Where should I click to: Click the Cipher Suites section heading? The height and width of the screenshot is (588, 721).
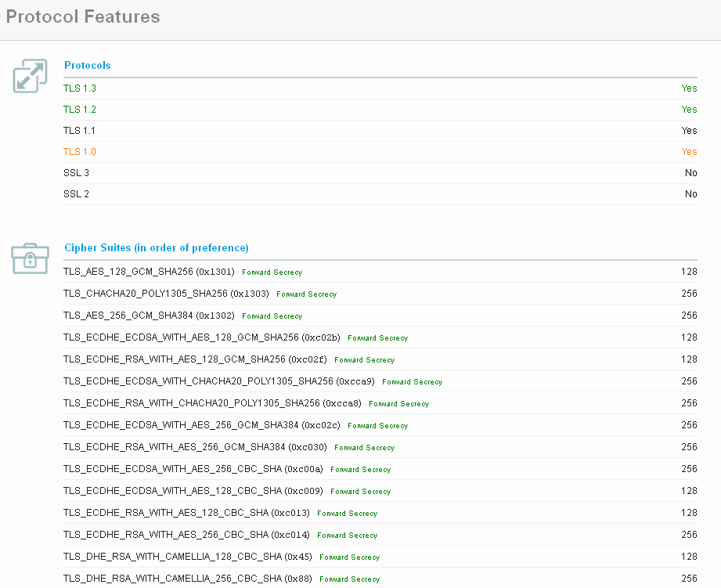(156, 248)
